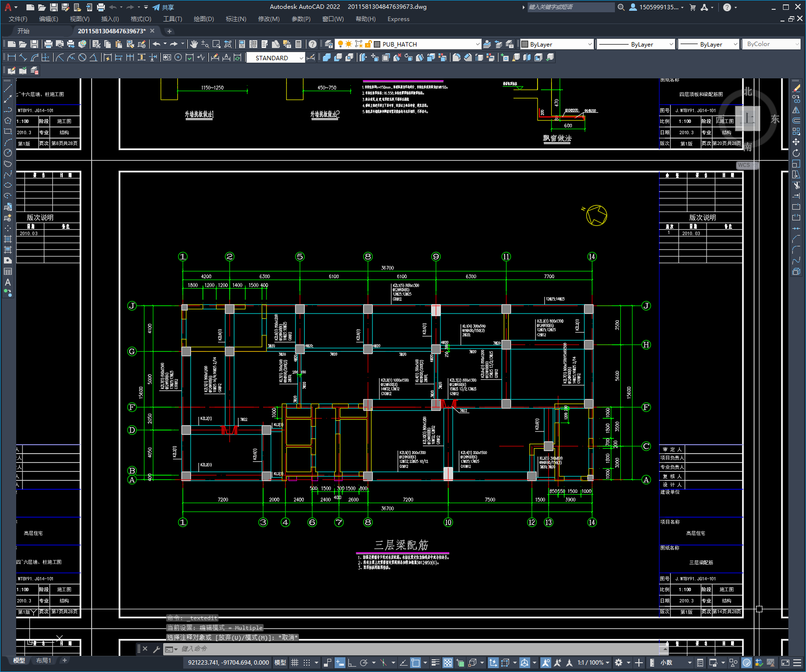Click the Autodesk App Store cart icon
The width and height of the screenshot is (806, 672).
[692, 7]
